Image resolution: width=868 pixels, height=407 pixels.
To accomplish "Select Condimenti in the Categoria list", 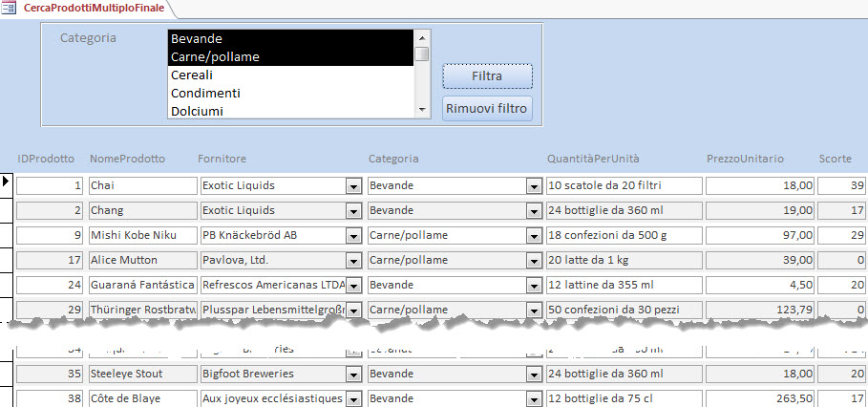I will [290, 93].
